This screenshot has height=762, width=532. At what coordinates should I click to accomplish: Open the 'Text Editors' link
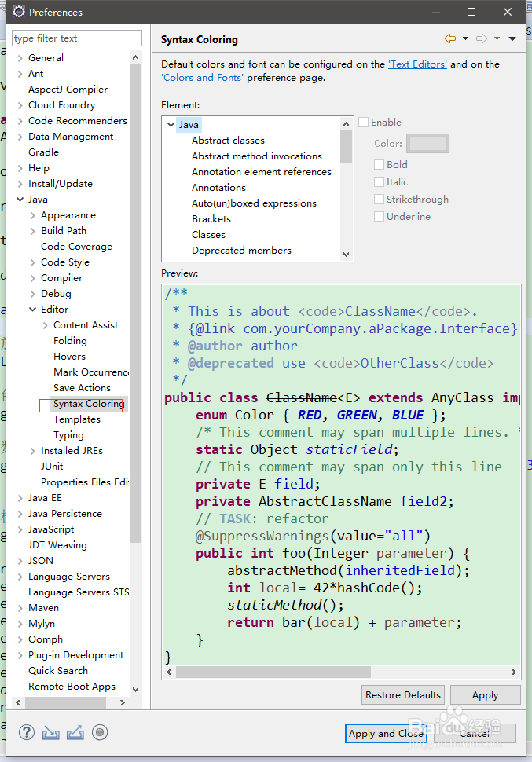(417, 64)
